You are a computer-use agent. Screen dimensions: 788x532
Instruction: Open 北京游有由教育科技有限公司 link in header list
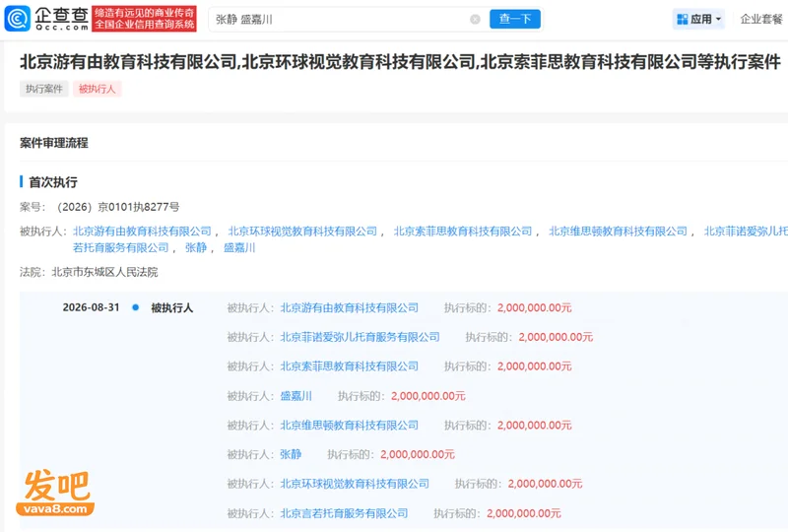pos(142,232)
